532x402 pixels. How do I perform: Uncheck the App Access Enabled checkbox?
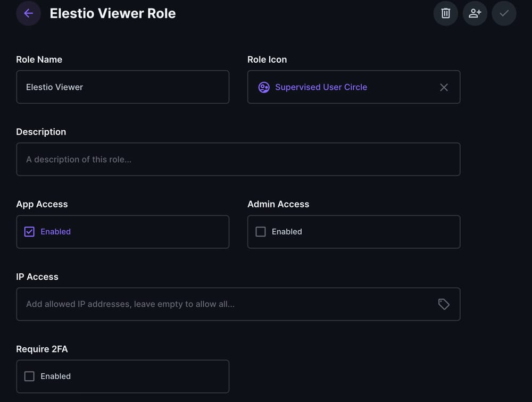click(29, 231)
